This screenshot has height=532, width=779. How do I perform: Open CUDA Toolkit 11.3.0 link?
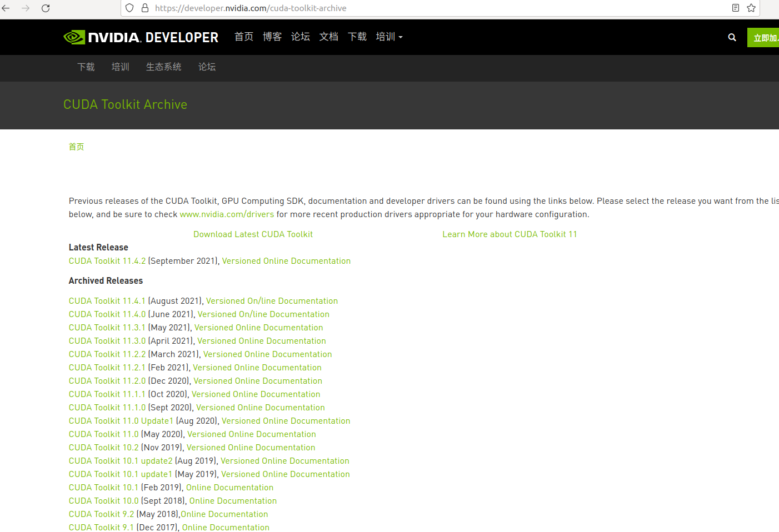pyautogui.click(x=107, y=341)
